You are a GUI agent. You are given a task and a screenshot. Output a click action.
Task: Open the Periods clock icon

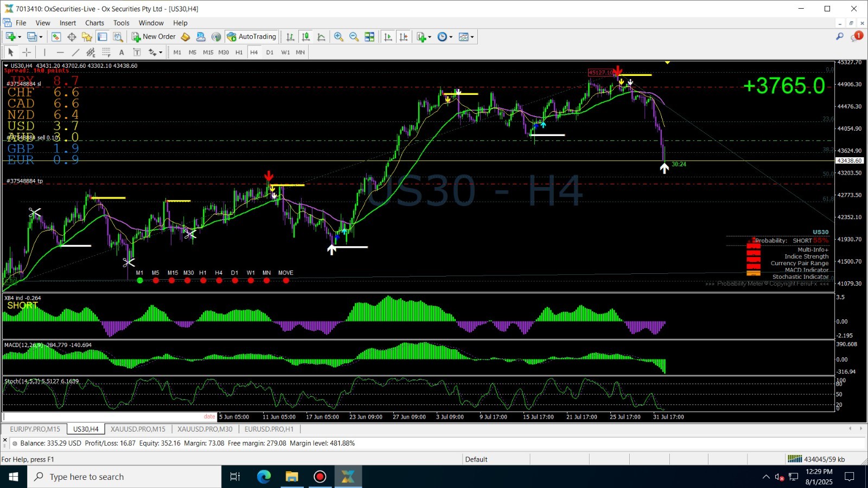(442, 37)
